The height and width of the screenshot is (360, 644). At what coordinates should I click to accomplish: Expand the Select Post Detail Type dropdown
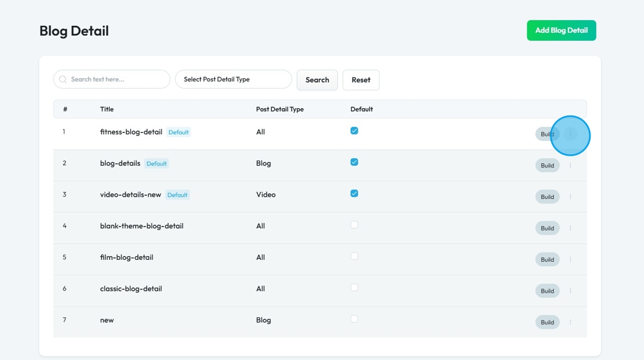tap(233, 79)
